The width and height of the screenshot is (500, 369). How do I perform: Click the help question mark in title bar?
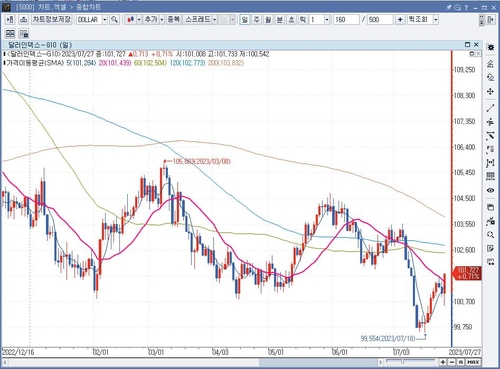(x=466, y=7)
